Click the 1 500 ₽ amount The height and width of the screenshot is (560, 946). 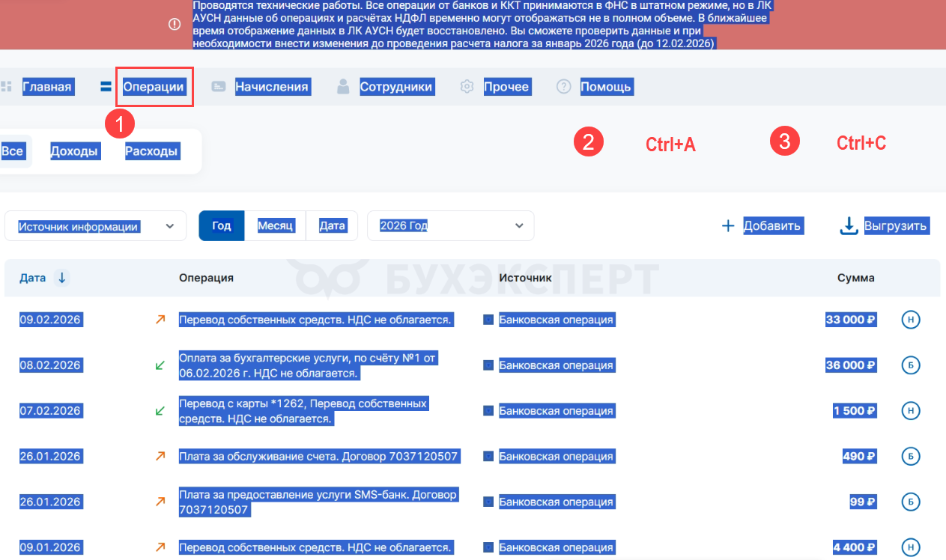855,411
